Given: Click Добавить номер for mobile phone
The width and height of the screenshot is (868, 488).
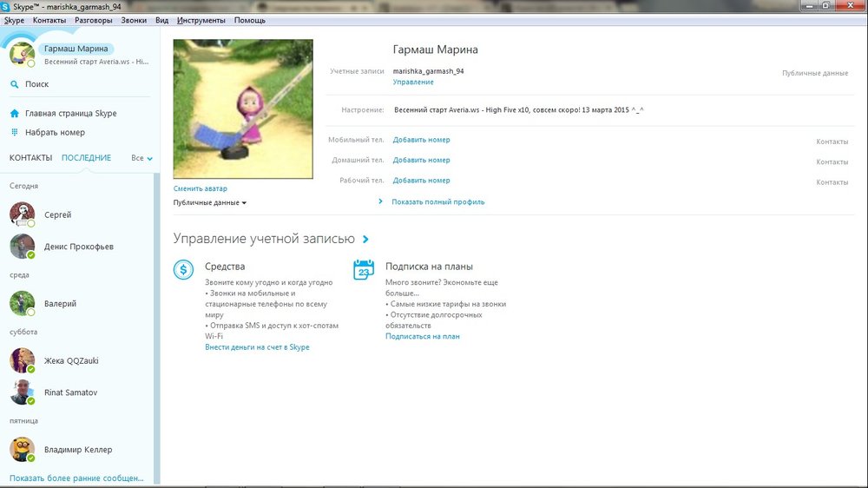Looking at the screenshot, I should [421, 140].
